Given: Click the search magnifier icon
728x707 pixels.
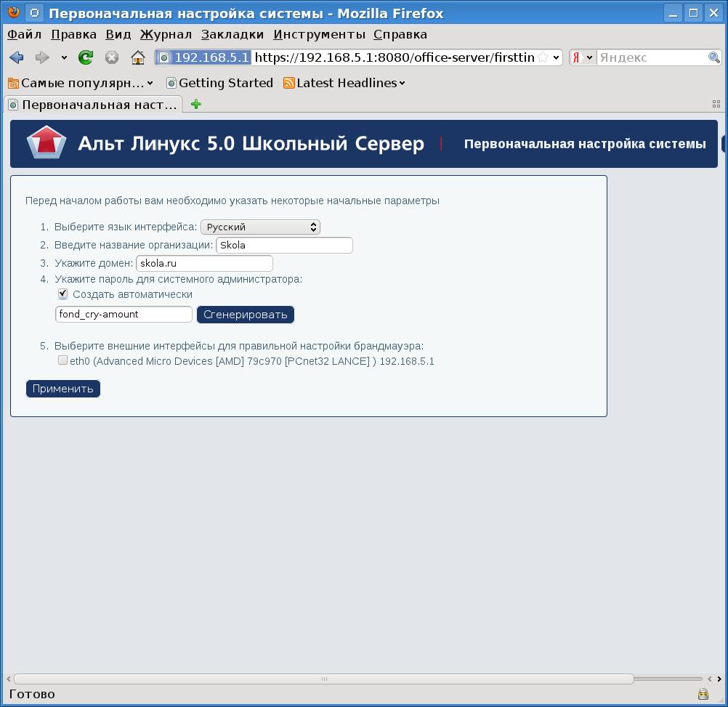Looking at the screenshot, I should pyautogui.click(x=713, y=57).
